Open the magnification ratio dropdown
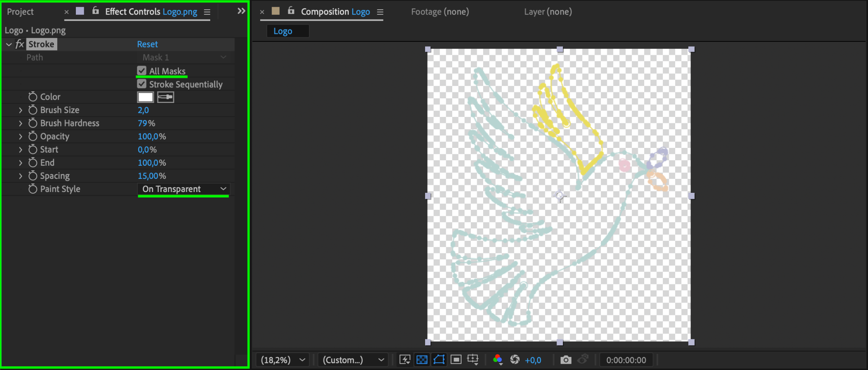 [x=282, y=360]
